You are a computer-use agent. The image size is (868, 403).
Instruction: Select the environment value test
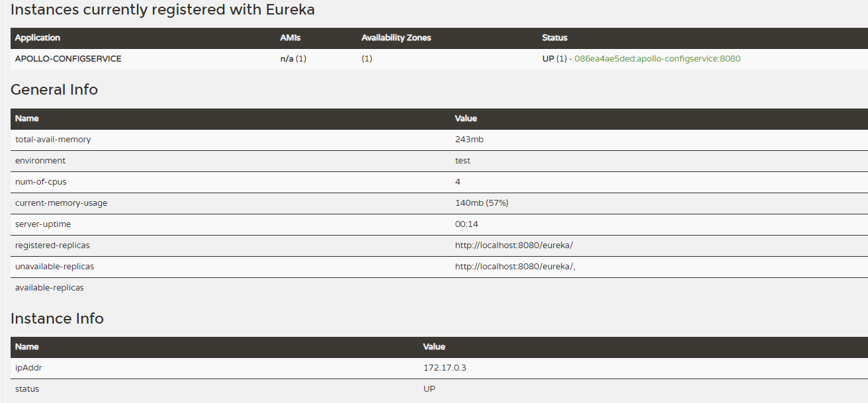462,161
